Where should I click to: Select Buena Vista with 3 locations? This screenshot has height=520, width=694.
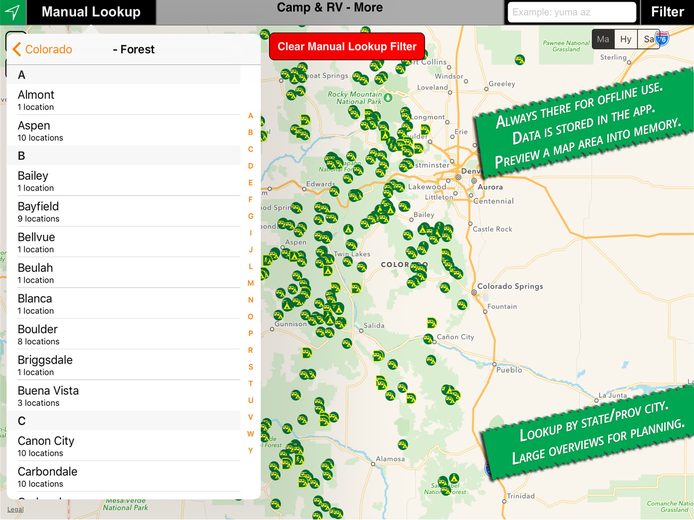[124, 397]
